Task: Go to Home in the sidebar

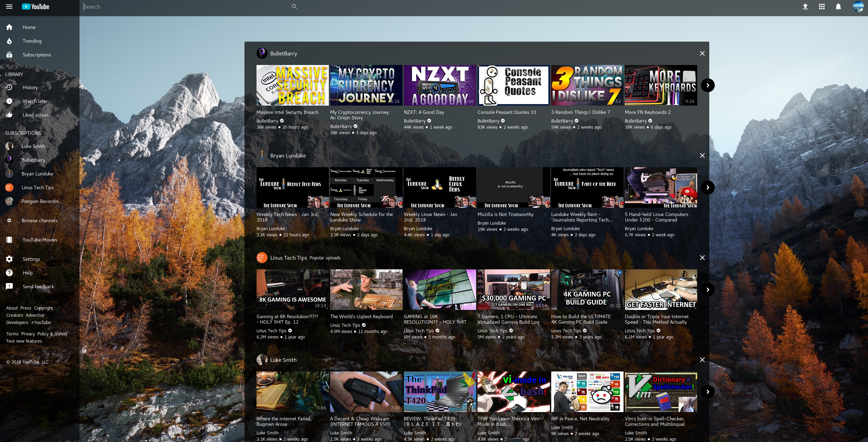Action: click(x=40, y=27)
